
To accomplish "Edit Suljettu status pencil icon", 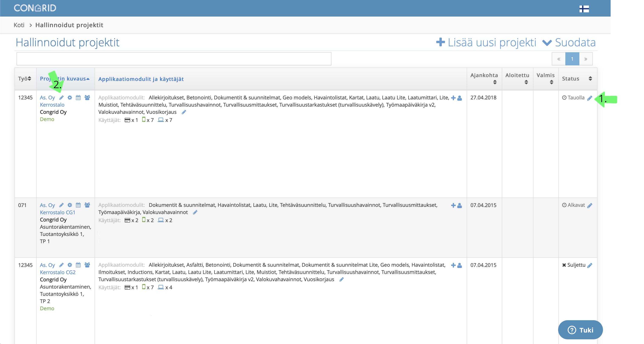I will pos(590,265).
